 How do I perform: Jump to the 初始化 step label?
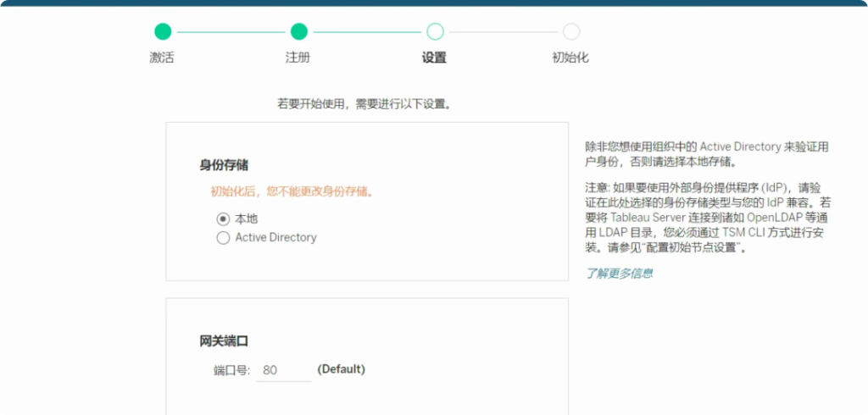[x=570, y=58]
